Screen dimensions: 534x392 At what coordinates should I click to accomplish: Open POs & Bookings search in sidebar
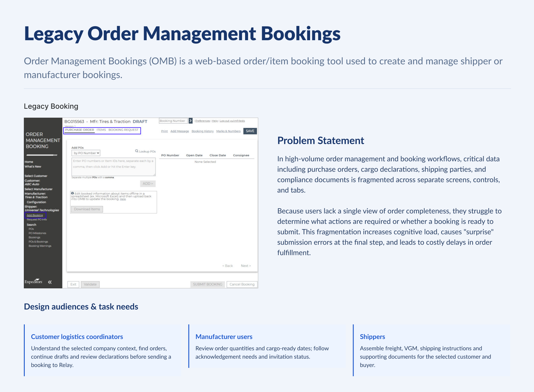click(38, 242)
